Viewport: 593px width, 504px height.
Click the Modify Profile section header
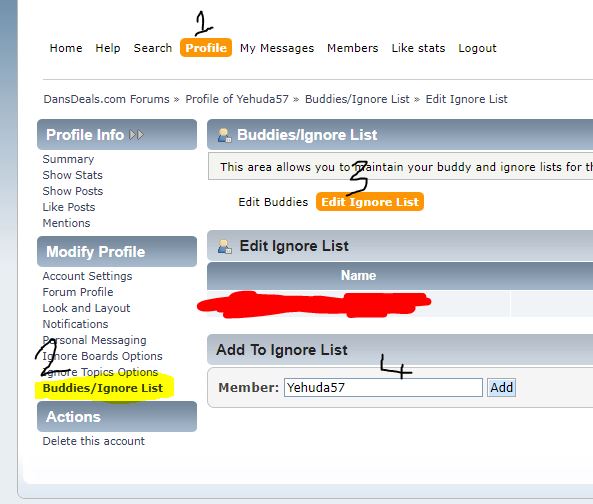click(x=117, y=252)
